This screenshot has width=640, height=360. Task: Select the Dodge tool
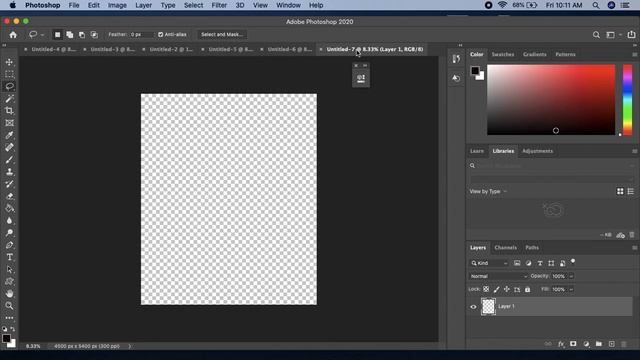point(9,233)
